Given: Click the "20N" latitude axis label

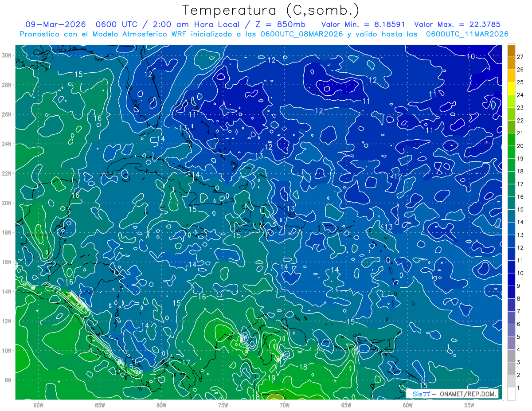Looking at the screenshot, I should pyautogui.click(x=6, y=203).
